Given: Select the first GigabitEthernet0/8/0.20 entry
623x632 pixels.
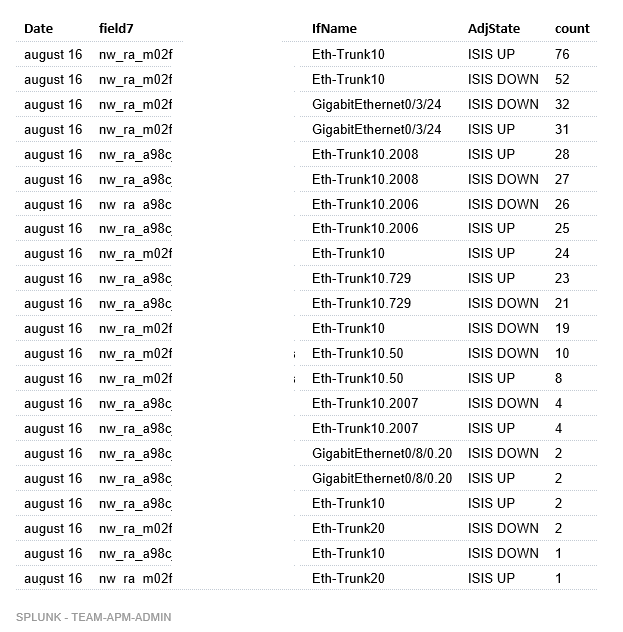Looking at the screenshot, I should pyautogui.click(x=382, y=453).
